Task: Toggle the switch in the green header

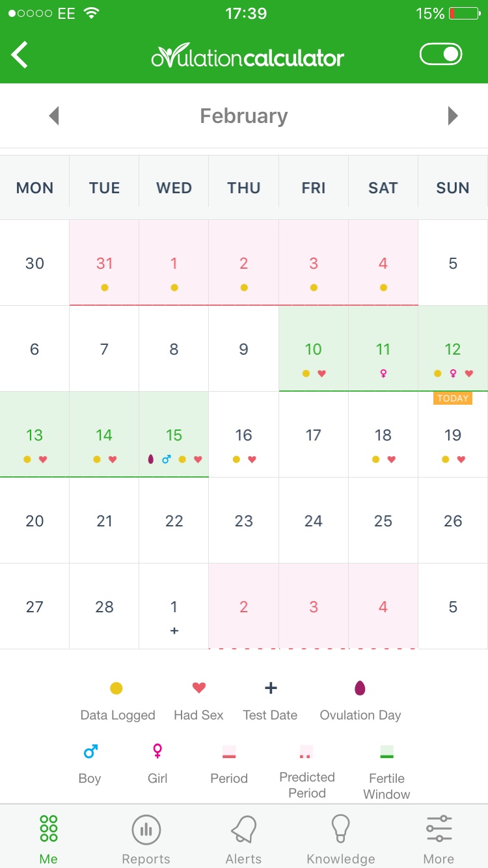Action: click(x=441, y=55)
